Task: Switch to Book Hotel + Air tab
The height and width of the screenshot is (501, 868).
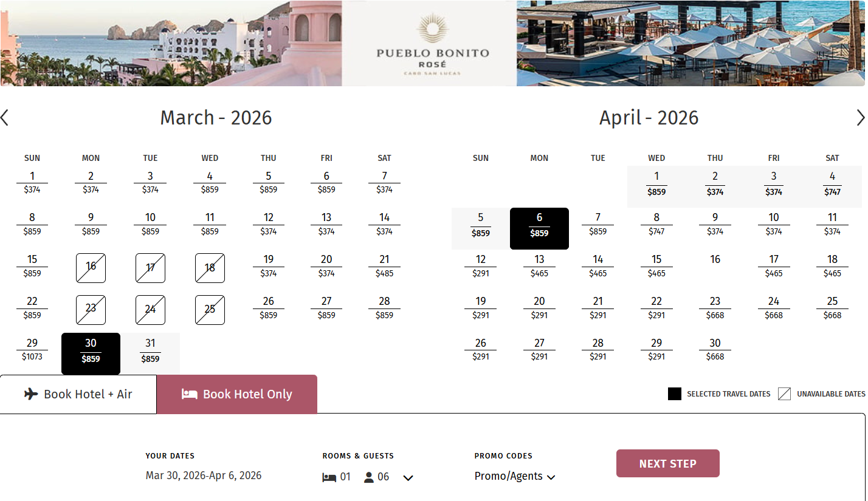Action: pos(78,394)
